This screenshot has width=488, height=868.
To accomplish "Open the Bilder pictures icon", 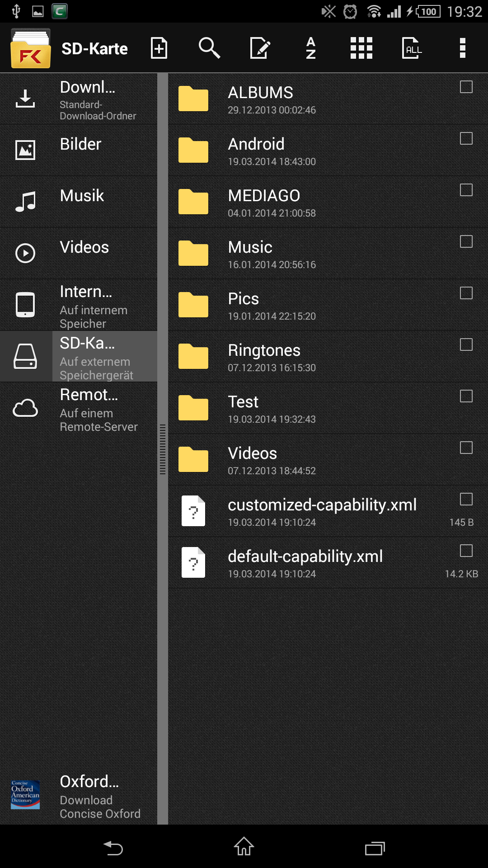I will click(x=25, y=150).
